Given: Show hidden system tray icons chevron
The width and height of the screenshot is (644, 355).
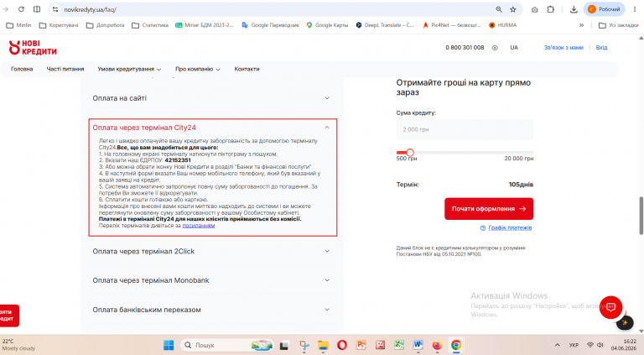Looking at the screenshot, I should 558,345.
